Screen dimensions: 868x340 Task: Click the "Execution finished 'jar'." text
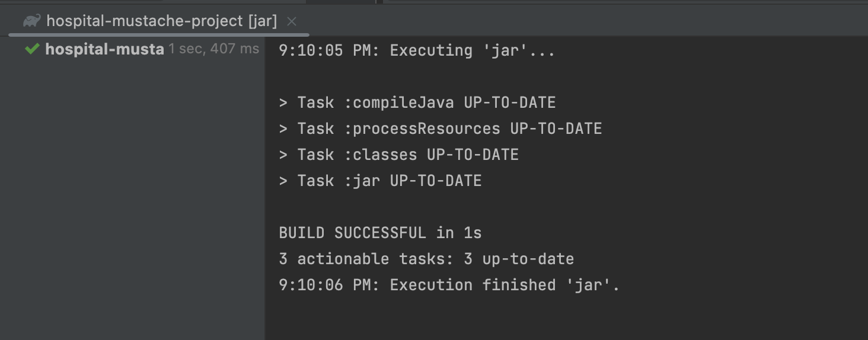505,286
